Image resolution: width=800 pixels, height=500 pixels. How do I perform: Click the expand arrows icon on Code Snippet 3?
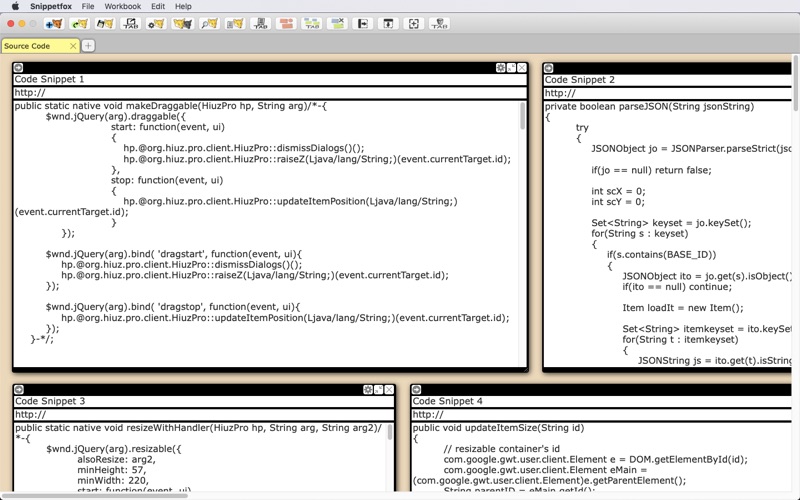click(x=379, y=389)
